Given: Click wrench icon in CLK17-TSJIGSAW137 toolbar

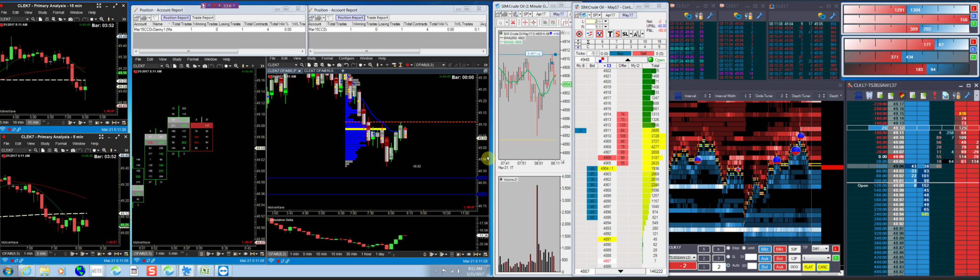Looking at the screenshot, I should point(967,95).
